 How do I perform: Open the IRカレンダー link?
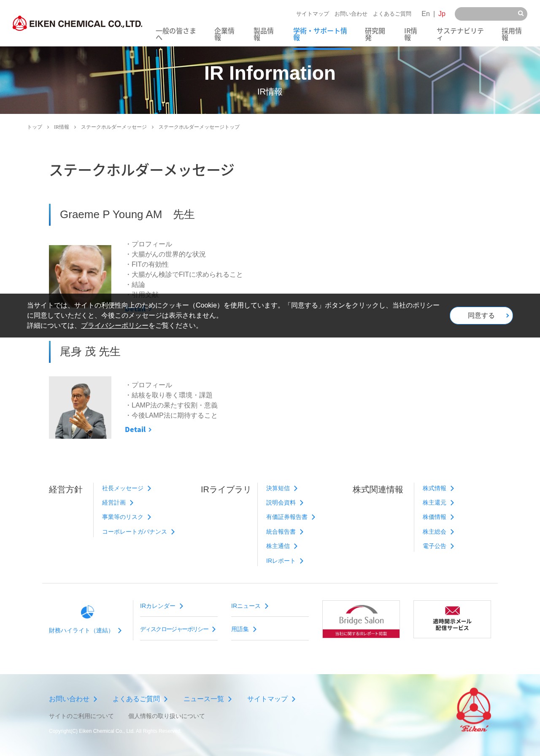point(162,606)
